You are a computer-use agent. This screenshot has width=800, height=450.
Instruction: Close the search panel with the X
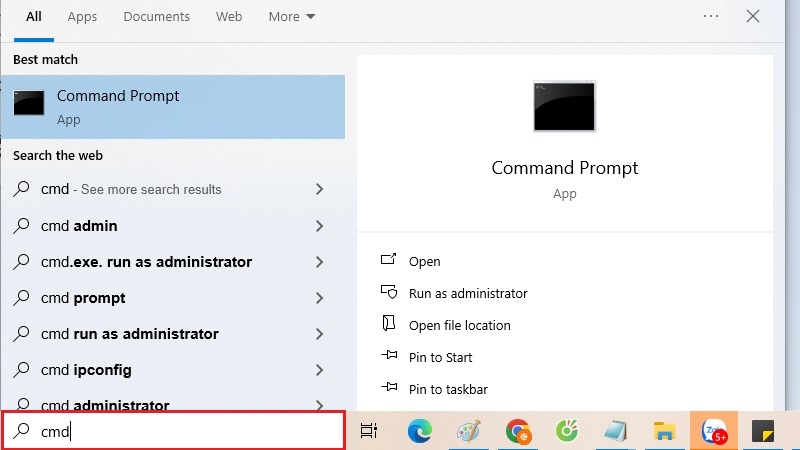pos(753,16)
